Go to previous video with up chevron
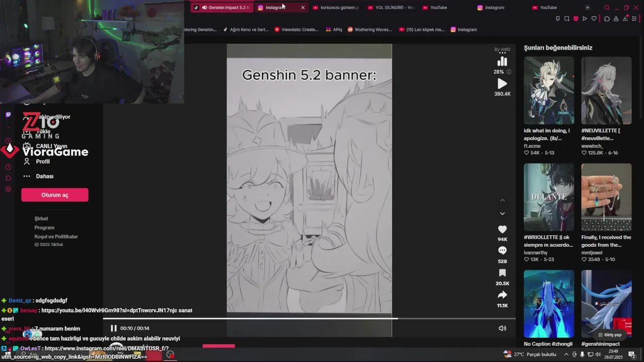This screenshot has width=644, height=362. (x=502, y=200)
